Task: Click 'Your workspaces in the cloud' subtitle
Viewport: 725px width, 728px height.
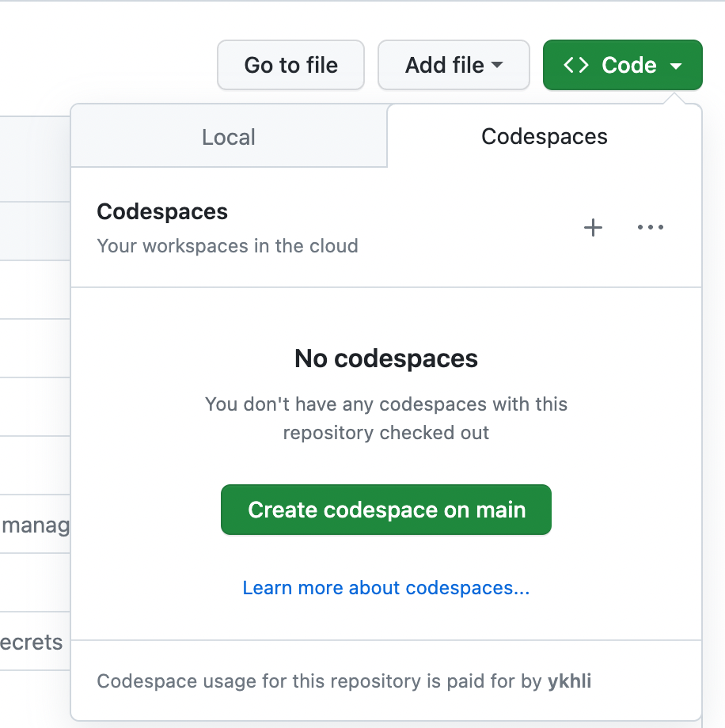Action: [227, 245]
